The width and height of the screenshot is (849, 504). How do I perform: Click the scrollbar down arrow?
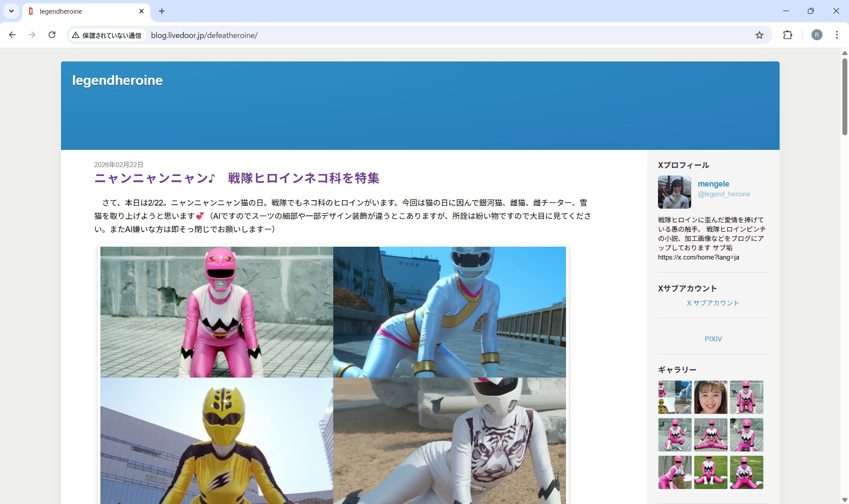[x=845, y=500]
